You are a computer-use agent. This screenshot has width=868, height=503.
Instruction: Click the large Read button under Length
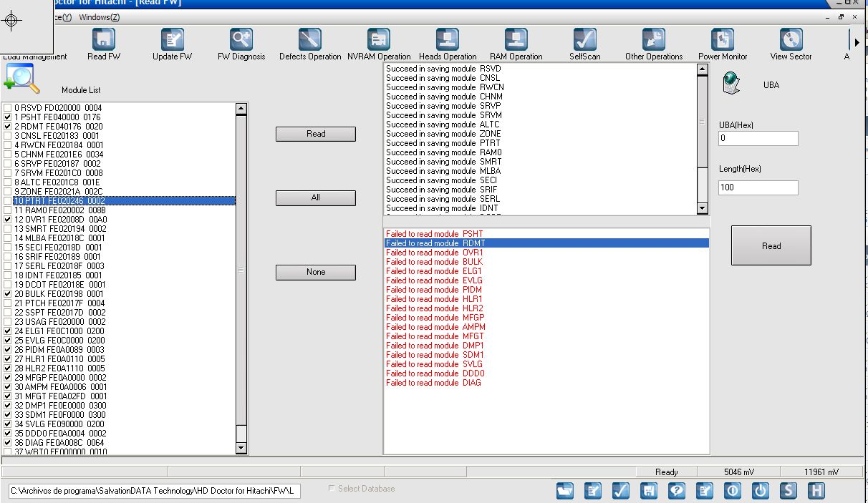coord(771,245)
